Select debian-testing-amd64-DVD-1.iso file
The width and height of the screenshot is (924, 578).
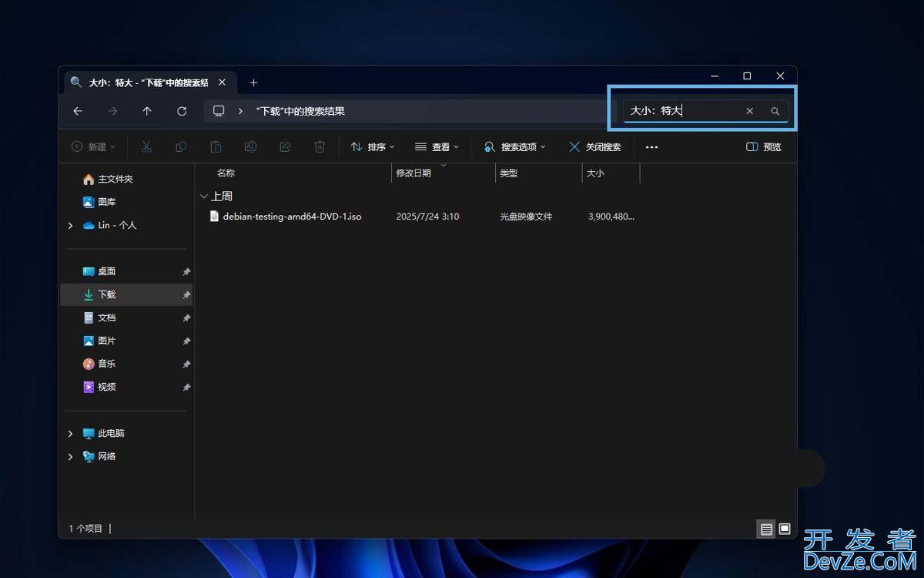click(292, 217)
